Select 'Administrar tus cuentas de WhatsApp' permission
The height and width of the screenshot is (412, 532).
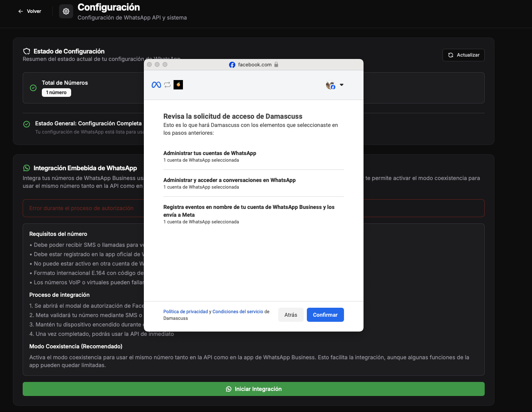pos(254,156)
